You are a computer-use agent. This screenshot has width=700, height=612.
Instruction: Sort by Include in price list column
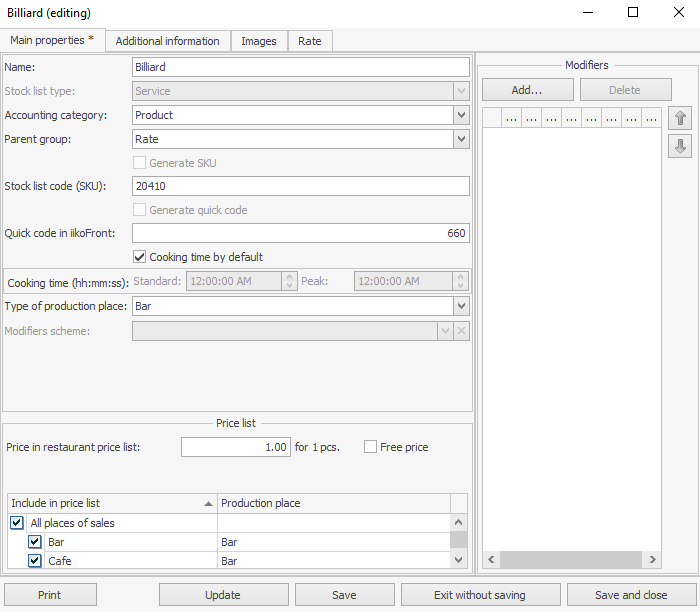point(111,503)
